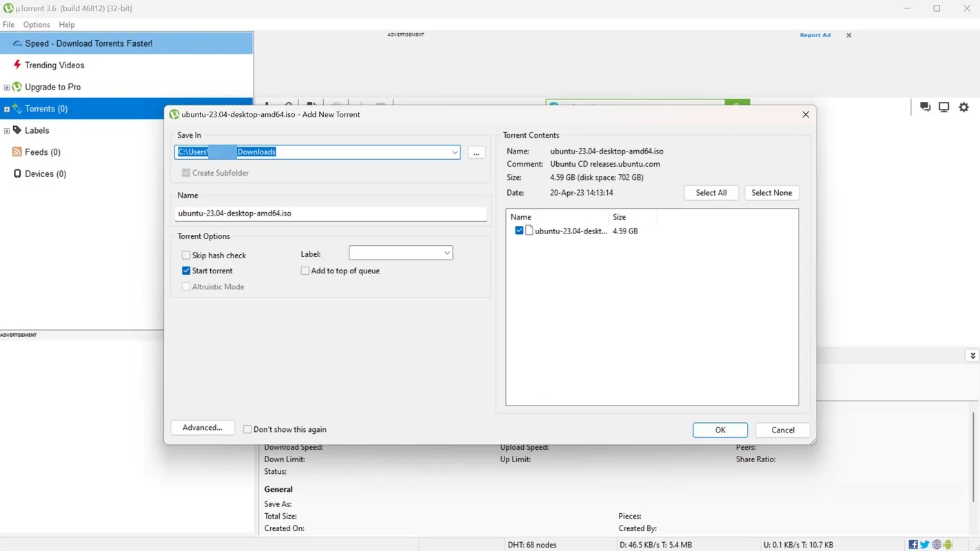Click the Size column header in contents list

coord(633,217)
